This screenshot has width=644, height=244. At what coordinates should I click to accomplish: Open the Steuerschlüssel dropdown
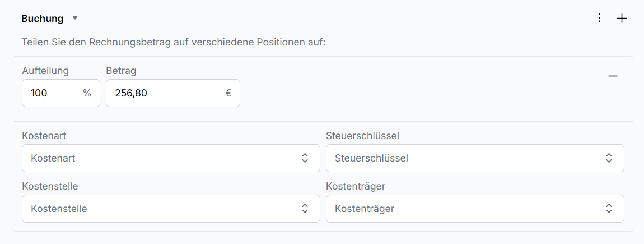coord(475,158)
